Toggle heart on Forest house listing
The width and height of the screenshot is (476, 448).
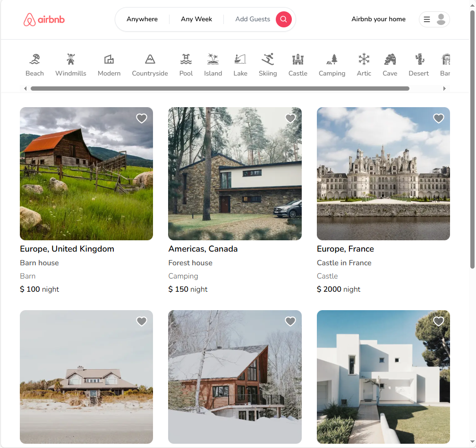click(290, 118)
